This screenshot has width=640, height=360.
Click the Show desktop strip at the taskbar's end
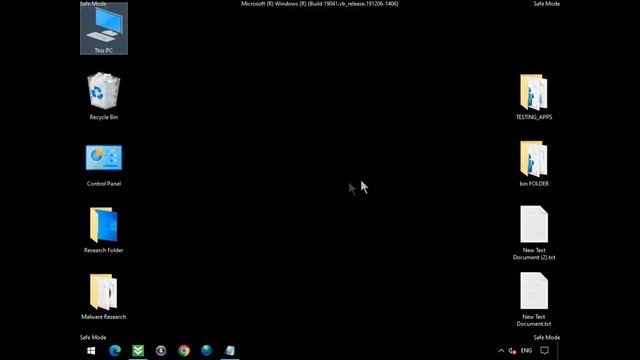558,351
